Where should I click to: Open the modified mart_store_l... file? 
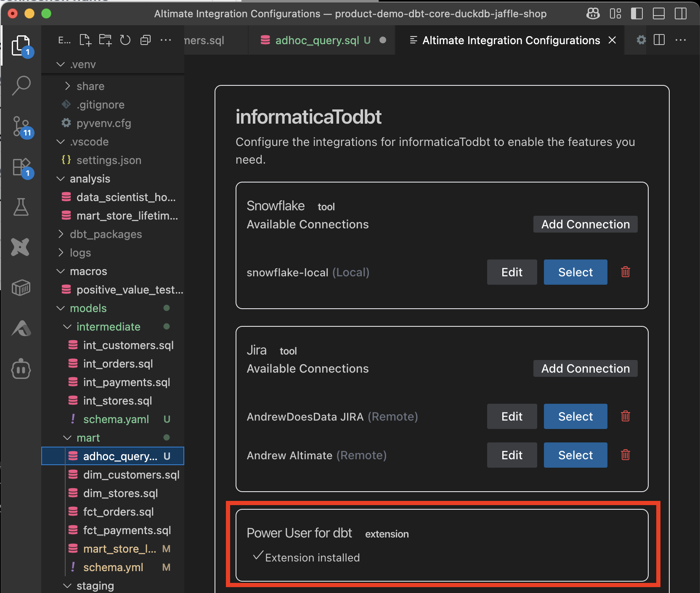tap(113, 549)
